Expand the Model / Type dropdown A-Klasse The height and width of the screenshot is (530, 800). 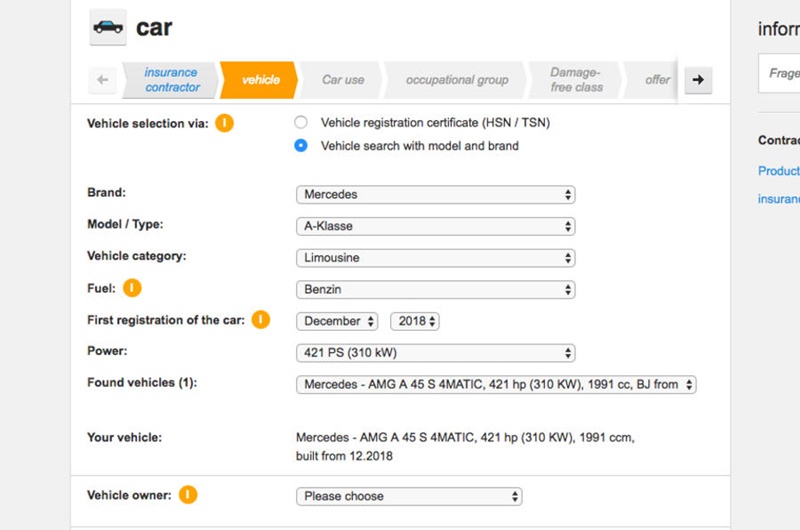tap(435, 226)
